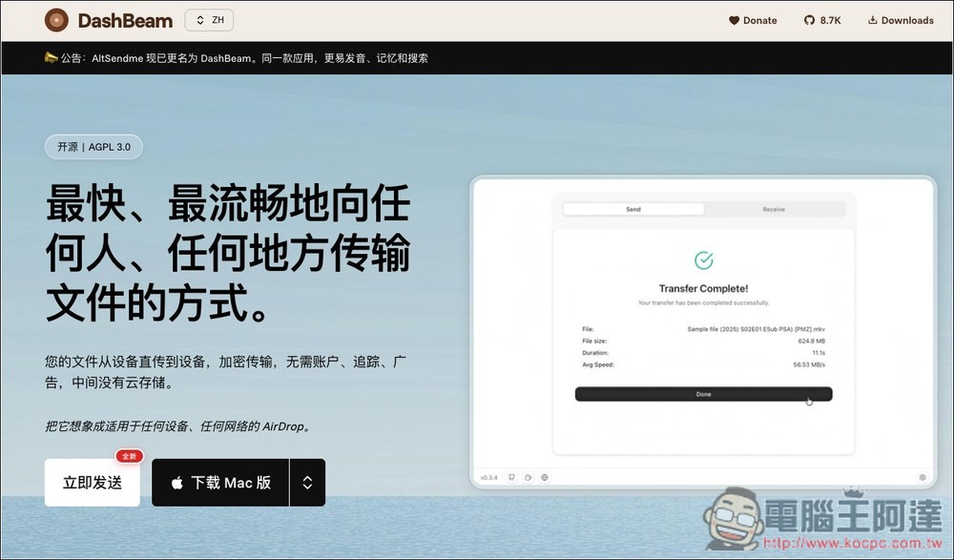Click the '624.8 MB' file size value
Screen dimensions: 954x560
(812, 341)
